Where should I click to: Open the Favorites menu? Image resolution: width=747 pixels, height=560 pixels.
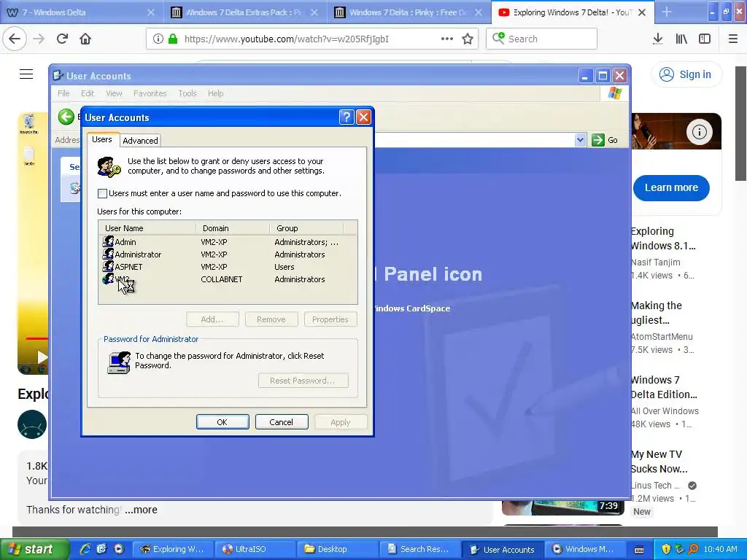click(150, 93)
